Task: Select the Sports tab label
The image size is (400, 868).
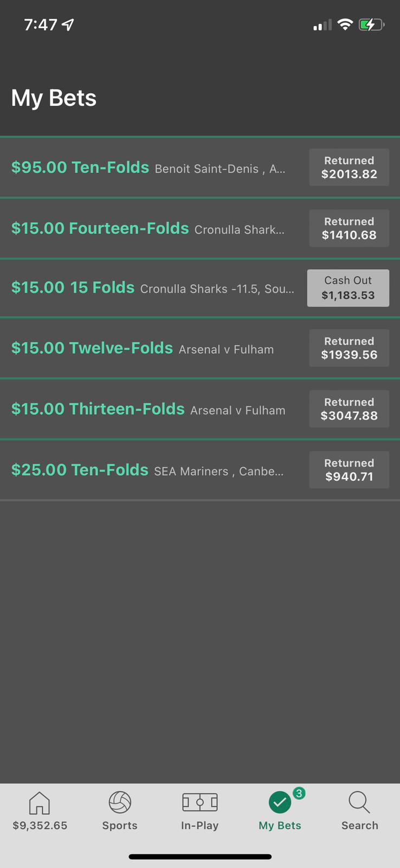Action: tap(120, 826)
